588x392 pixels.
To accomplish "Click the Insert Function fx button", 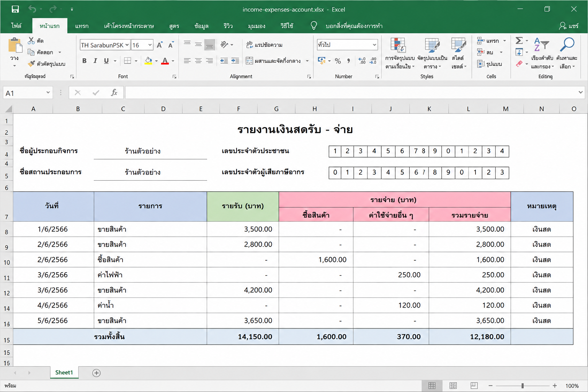I will [114, 92].
